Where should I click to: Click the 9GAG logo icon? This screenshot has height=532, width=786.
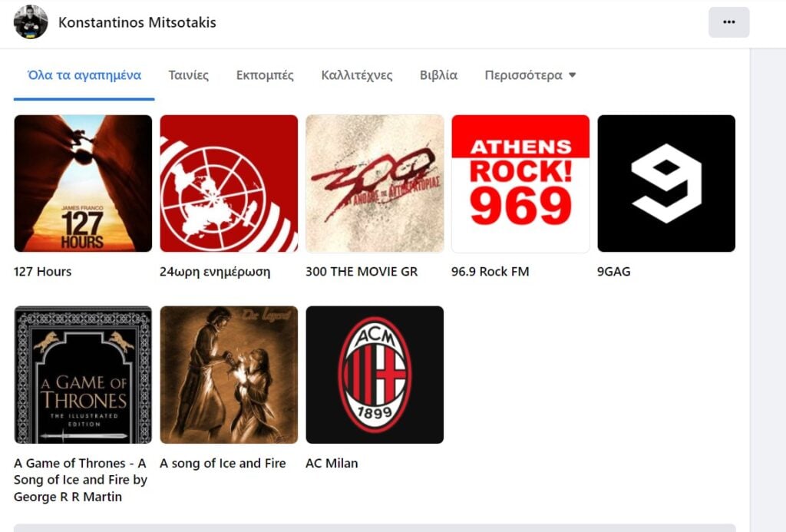click(666, 183)
